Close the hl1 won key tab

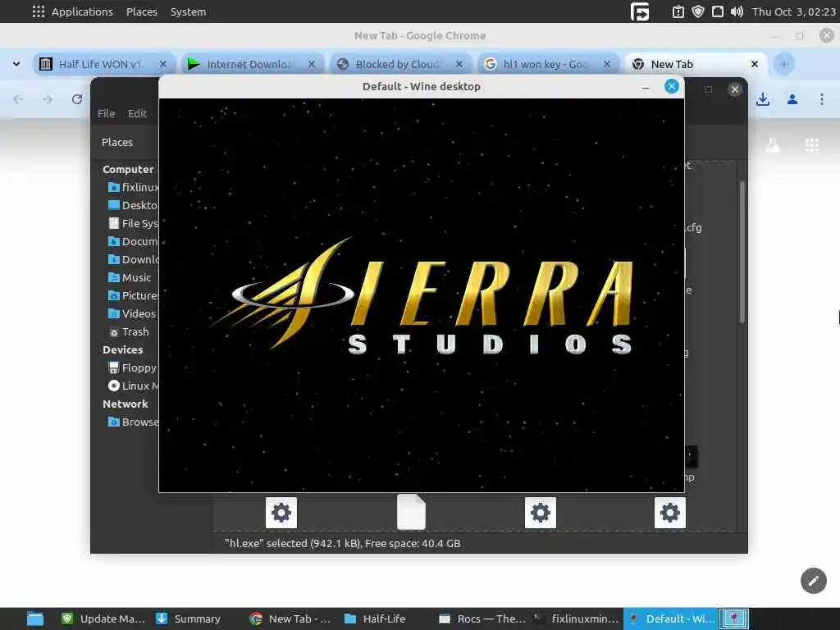pos(607,64)
